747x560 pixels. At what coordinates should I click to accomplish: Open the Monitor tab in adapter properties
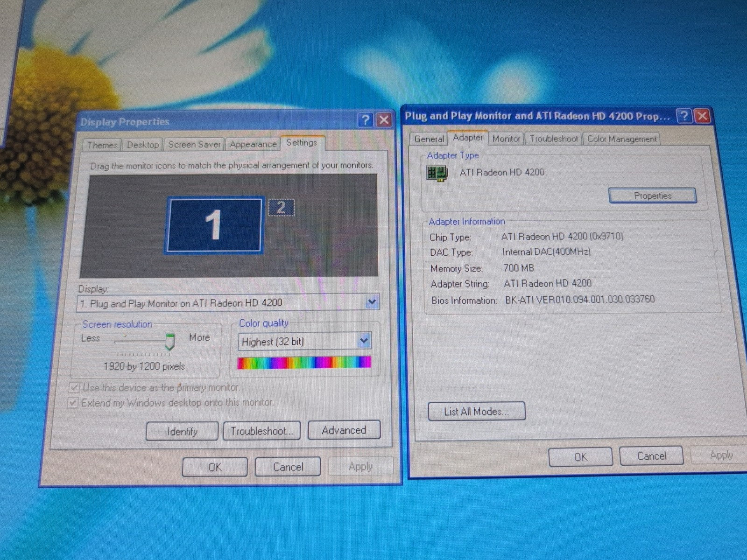point(506,139)
